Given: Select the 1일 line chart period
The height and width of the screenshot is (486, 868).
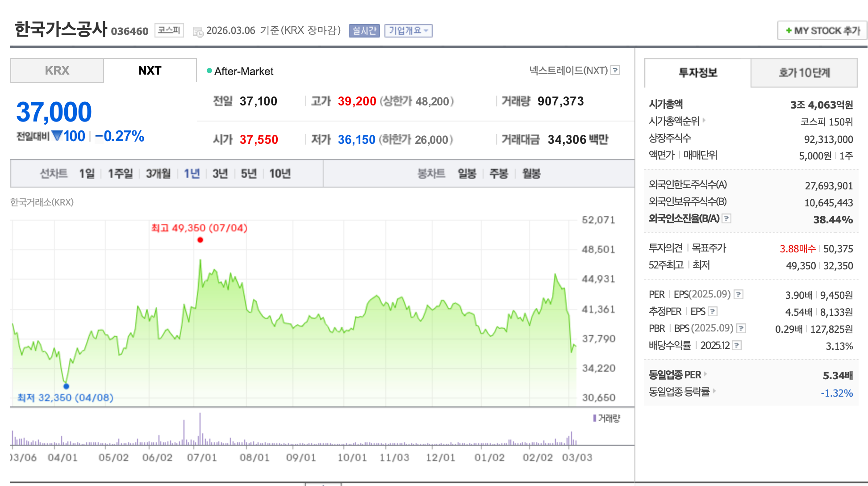Looking at the screenshot, I should click(87, 173).
